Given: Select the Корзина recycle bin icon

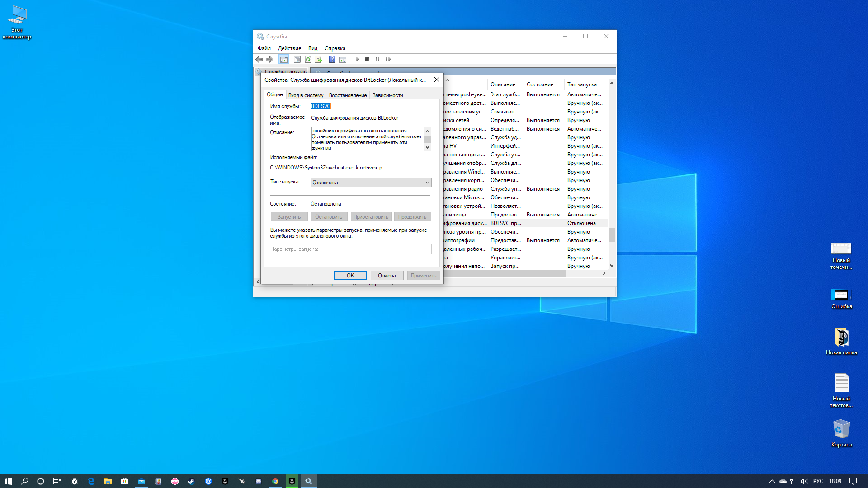Looking at the screenshot, I should coord(841,433).
